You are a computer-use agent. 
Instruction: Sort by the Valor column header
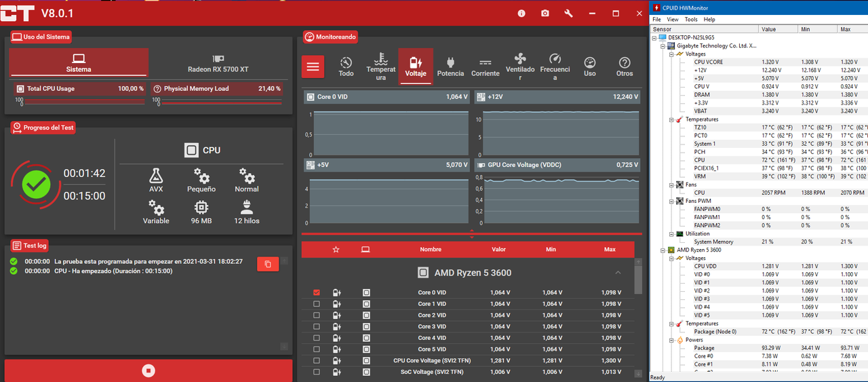498,250
